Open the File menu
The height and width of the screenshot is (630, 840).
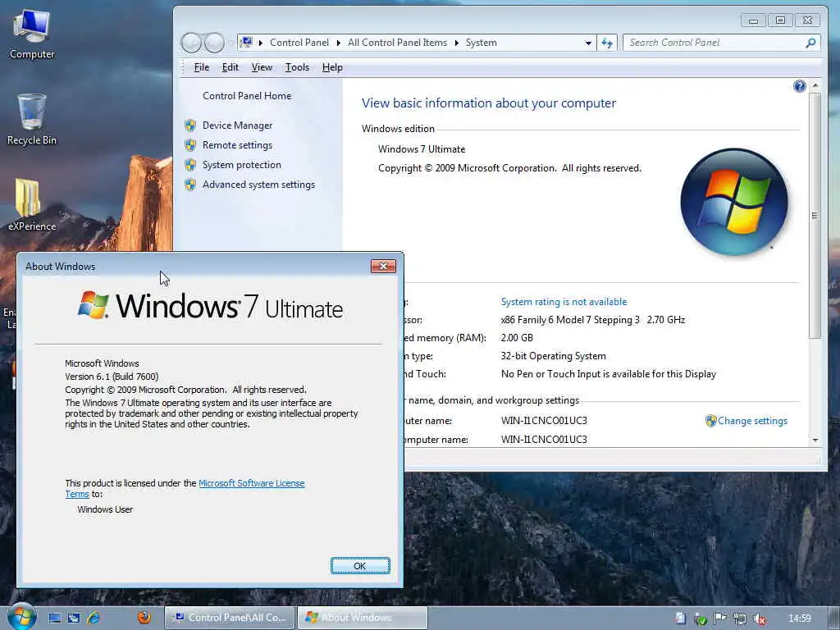coord(202,67)
